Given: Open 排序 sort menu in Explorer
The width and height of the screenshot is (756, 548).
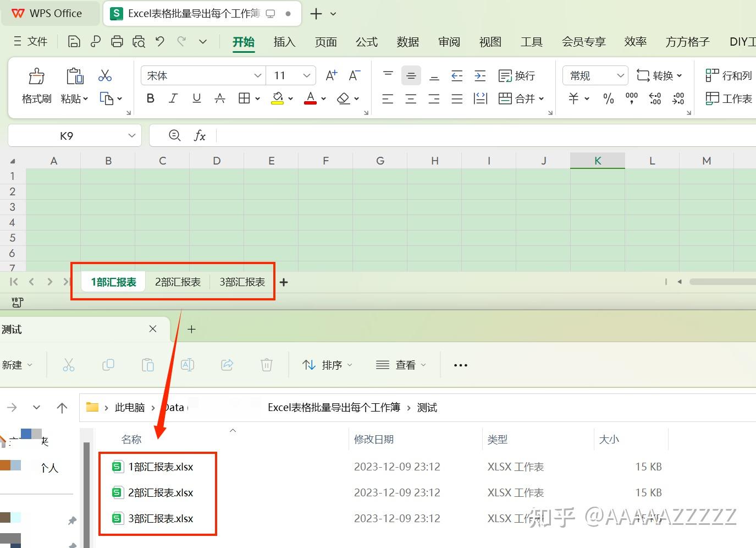Looking at the screenshot, I should click(x=328, y=365).
